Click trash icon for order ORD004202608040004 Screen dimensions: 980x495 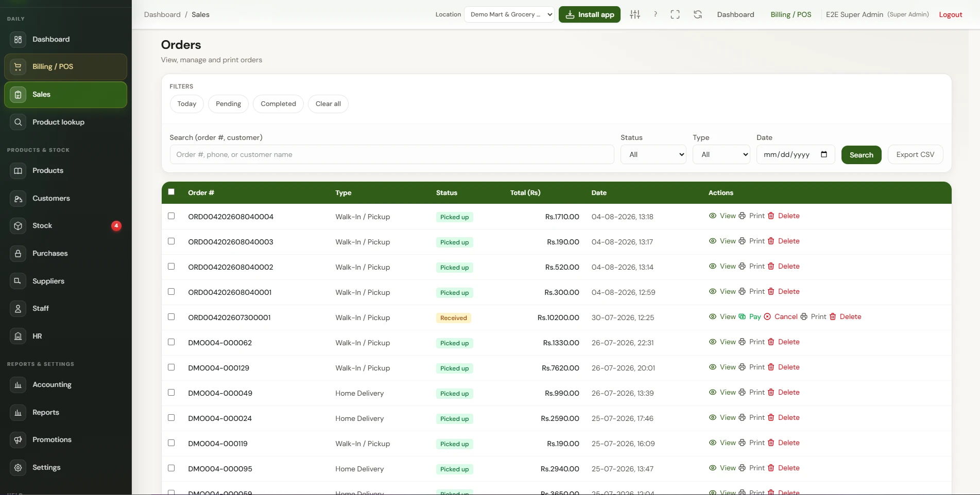pyautogui.click(x=771, y=216)
